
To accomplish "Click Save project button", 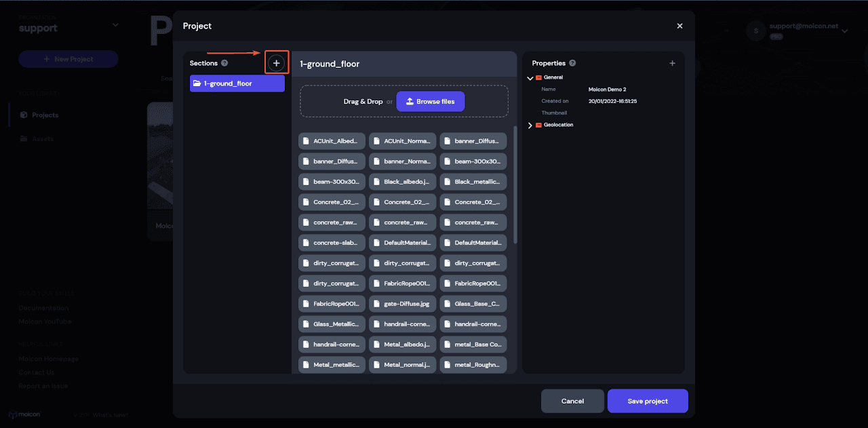I will [x=648, y=401].
